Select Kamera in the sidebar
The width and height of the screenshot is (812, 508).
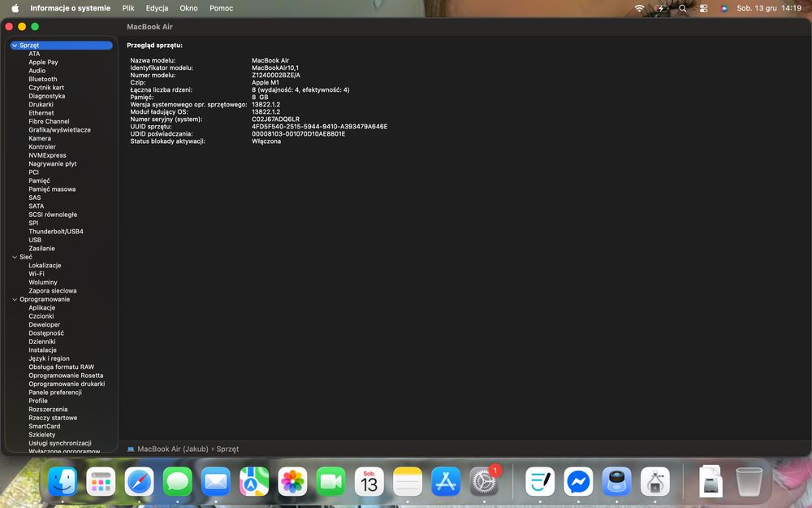[40, 138]
